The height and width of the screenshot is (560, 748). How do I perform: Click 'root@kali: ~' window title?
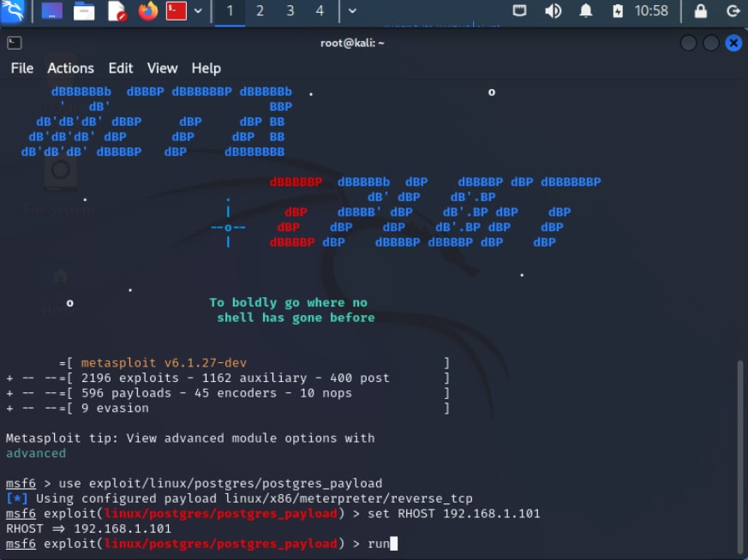click(352, 43)
